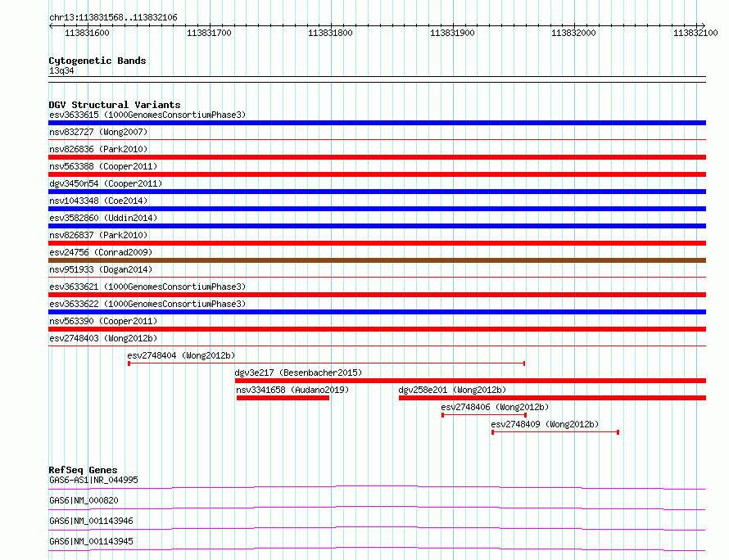Select GAS6|NM_000820 gene label

[x=84, y=500]
